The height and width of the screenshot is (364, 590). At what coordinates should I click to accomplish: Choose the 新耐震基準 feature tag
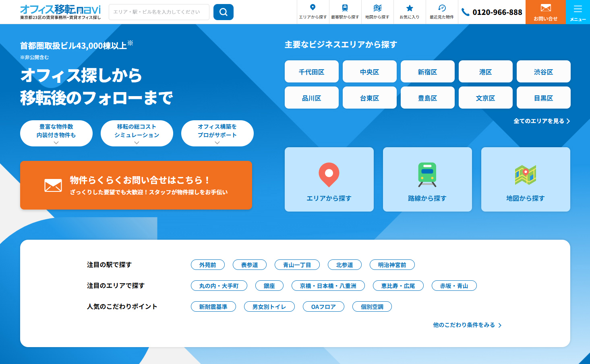point(213,306)
